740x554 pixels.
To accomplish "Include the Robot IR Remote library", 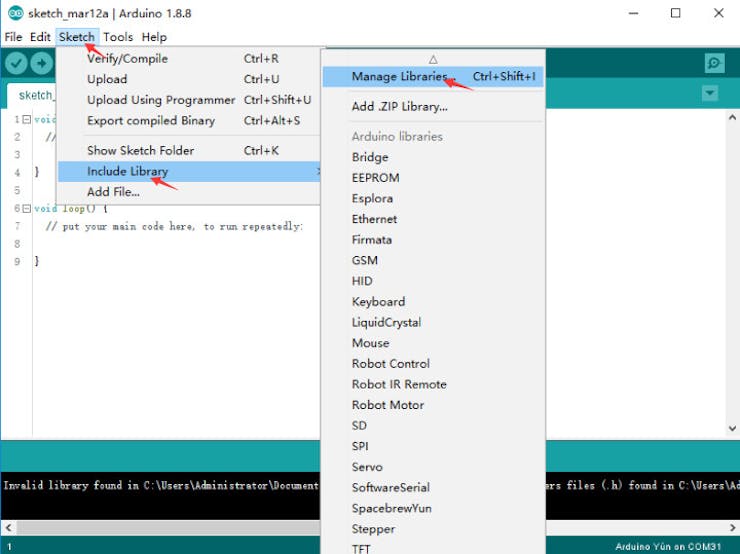I will click(x=433, y=385).
